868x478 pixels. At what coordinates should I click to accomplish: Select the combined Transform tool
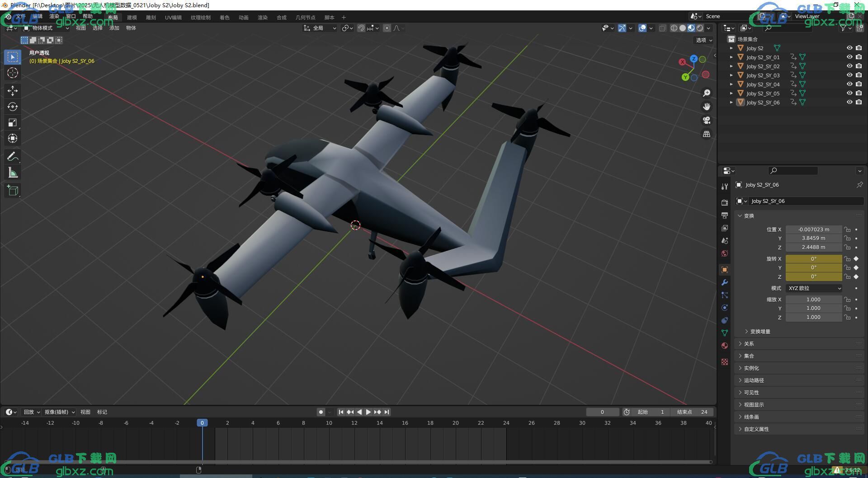click(13, 138)
